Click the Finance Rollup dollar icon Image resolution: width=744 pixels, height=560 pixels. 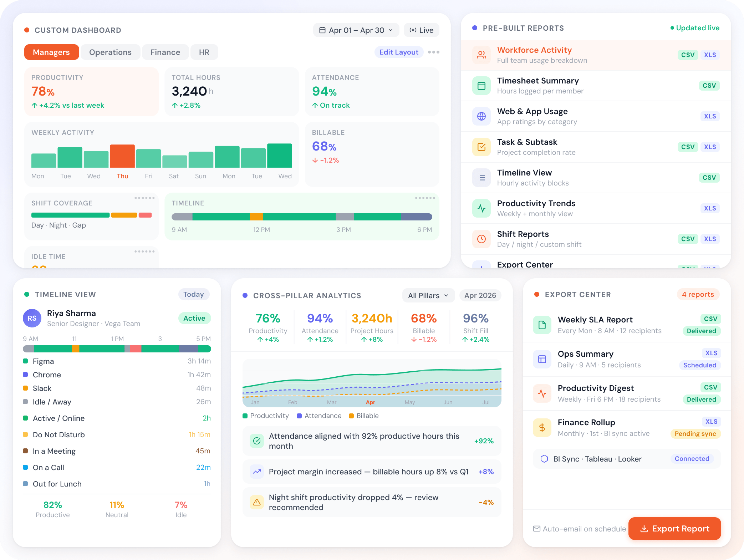[x=542, y=428]
